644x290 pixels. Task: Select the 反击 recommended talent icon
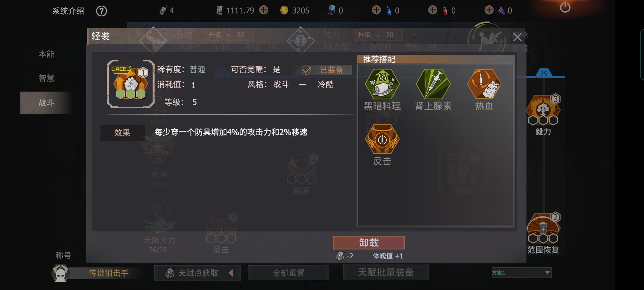click(x=382, y=139)
